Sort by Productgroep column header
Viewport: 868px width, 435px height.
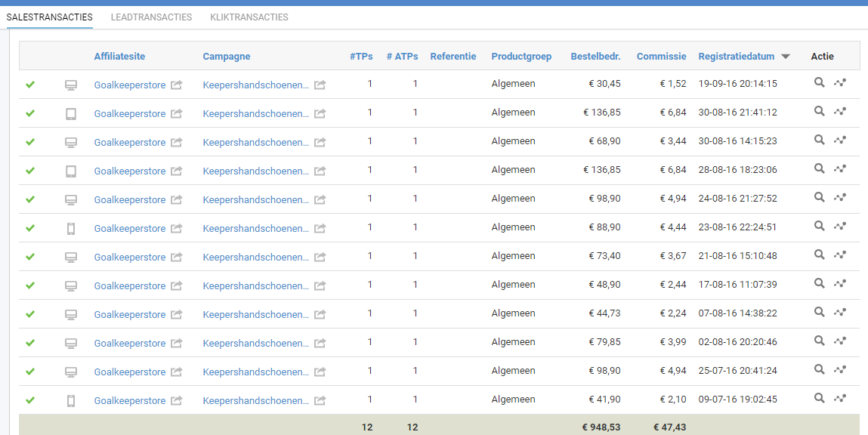point(521,57)
